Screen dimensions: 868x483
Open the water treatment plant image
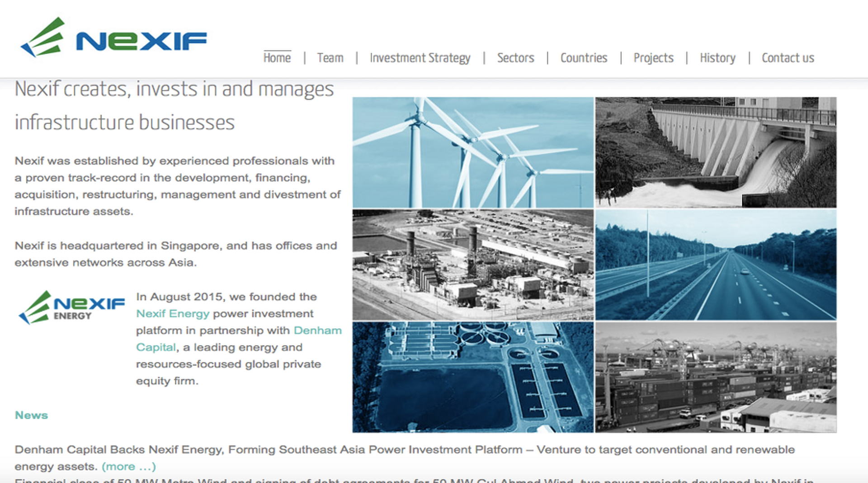click(x=472, y=376)
